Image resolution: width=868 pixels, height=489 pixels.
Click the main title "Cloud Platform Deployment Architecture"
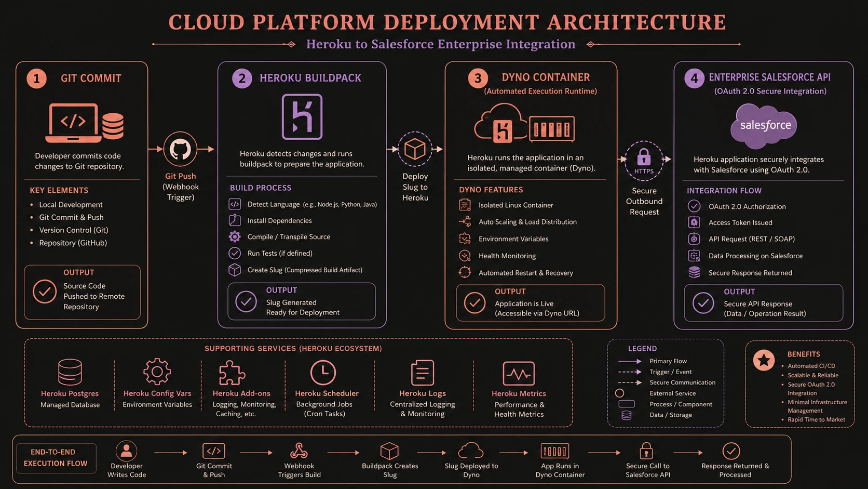pos(447,22)
